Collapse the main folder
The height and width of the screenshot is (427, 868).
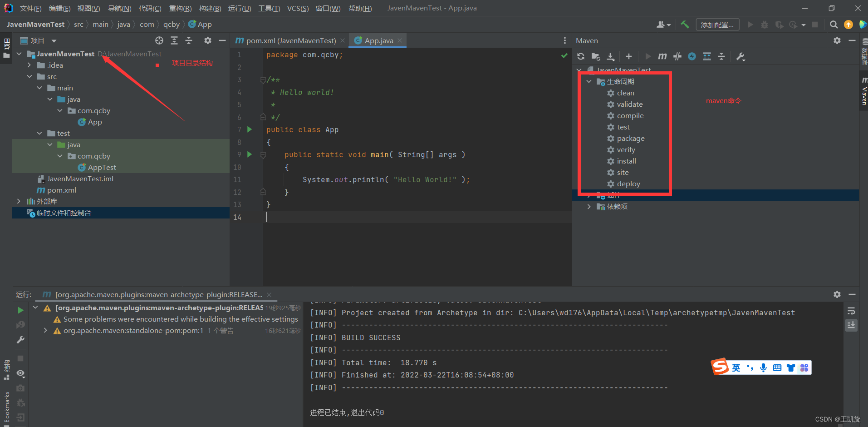[39, 88]
